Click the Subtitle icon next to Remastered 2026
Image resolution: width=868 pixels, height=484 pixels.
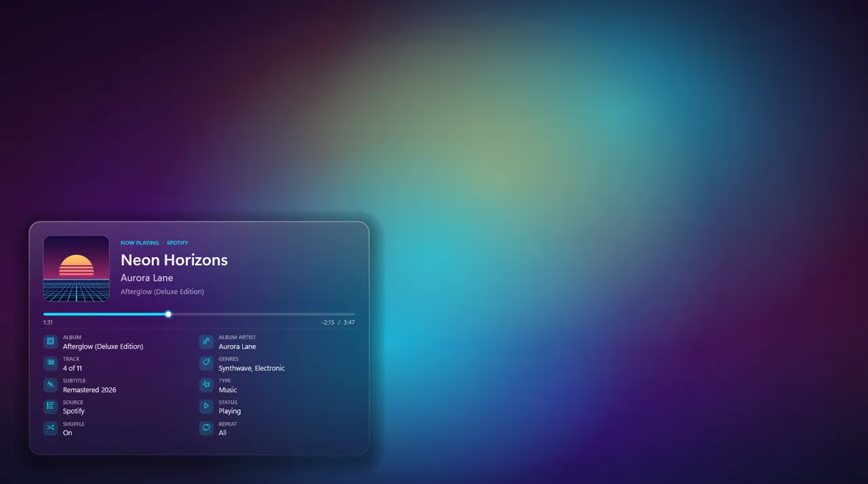tap(50, 384)
